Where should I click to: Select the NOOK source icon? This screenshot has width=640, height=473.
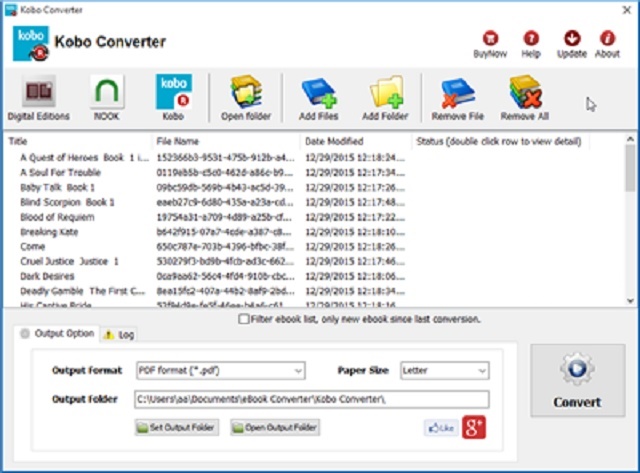click(107, 91)
